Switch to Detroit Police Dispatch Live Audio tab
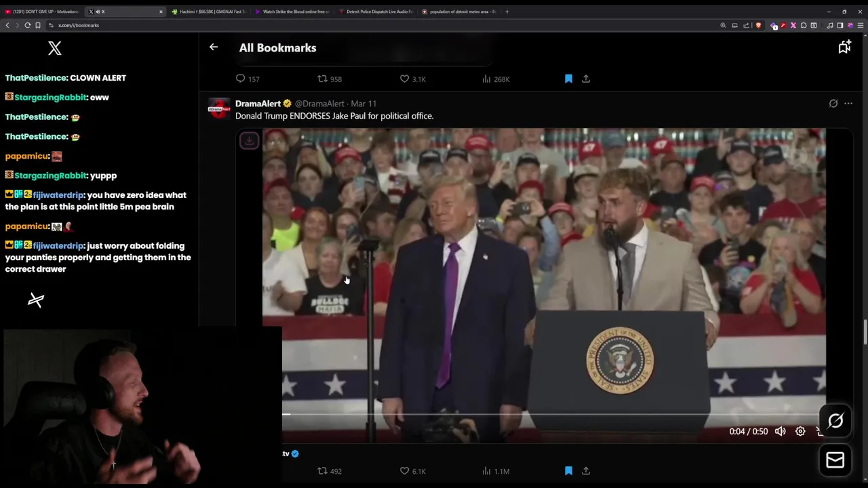 click(375, 12)
